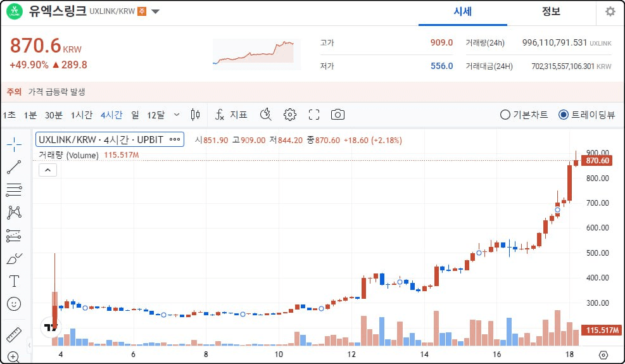Select the crosshair cursor tool
The image size is (625, 364).
(14, 144)
